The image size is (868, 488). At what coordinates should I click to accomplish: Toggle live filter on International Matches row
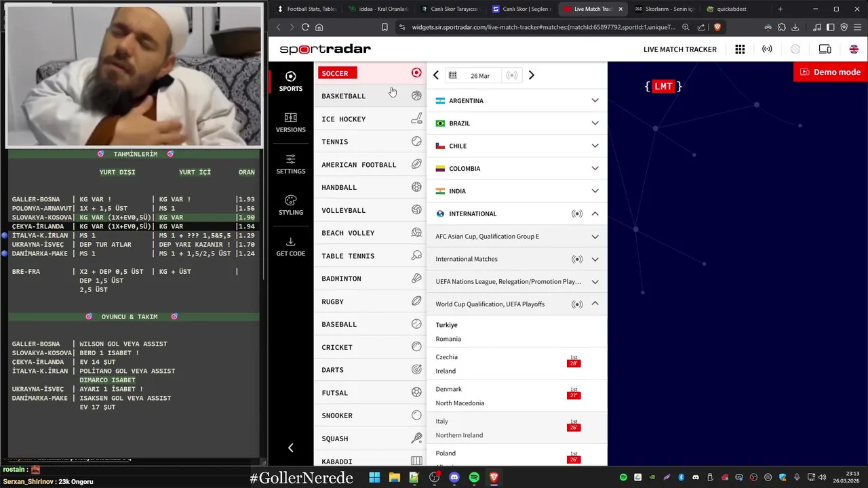tap(577, 259)
